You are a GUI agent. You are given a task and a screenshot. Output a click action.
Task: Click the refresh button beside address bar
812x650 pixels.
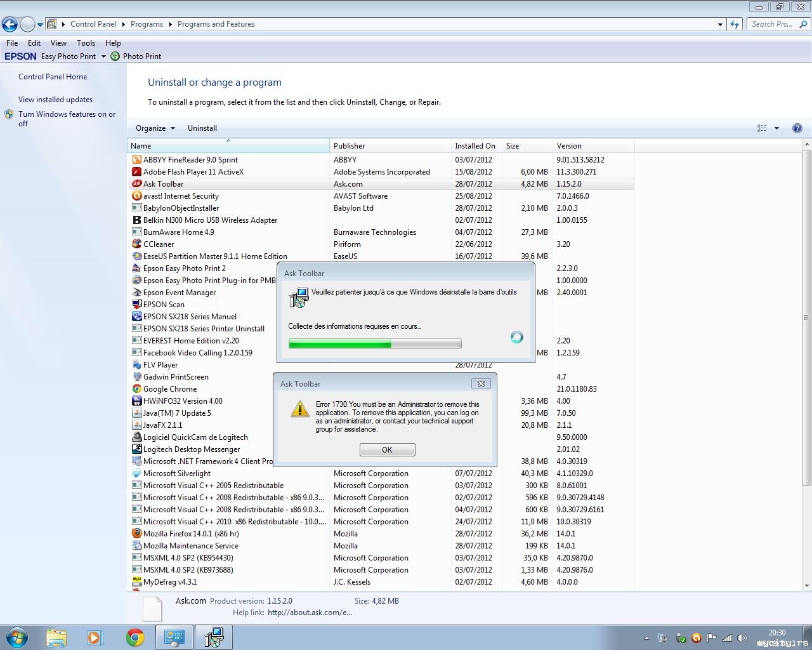(735, 24)
